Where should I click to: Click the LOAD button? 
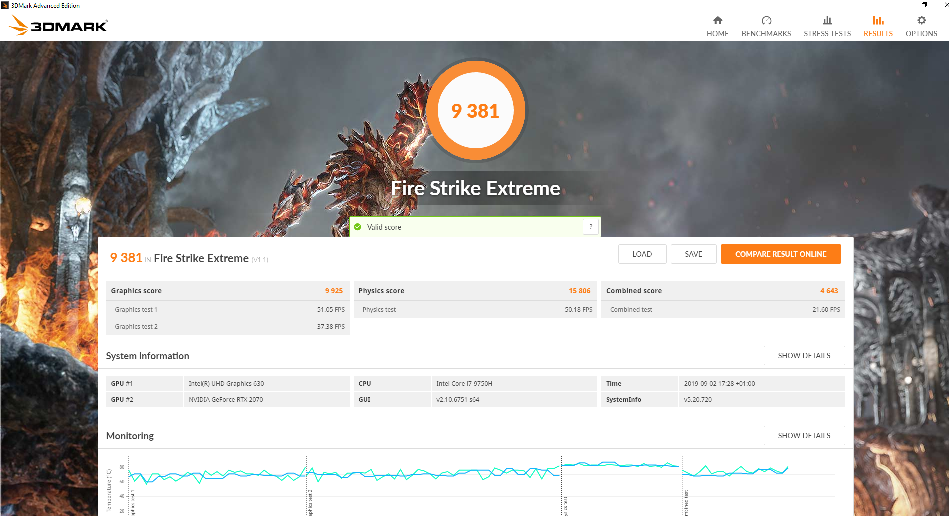coord(642,254)
